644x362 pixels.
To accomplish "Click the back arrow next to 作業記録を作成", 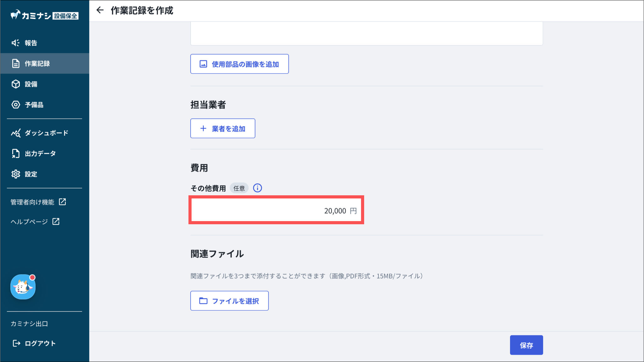I will [x=100, y=10].
